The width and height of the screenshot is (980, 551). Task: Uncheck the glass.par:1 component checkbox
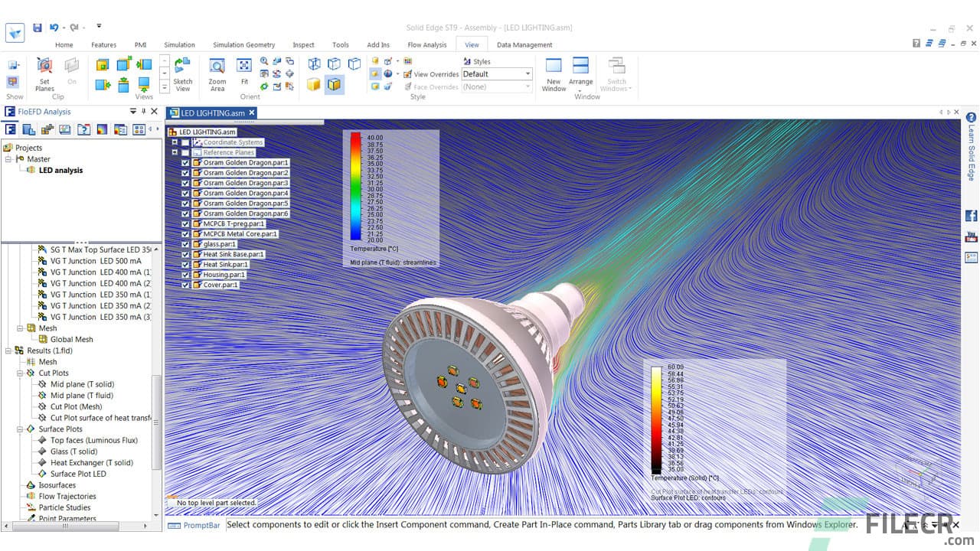point(185,244)
